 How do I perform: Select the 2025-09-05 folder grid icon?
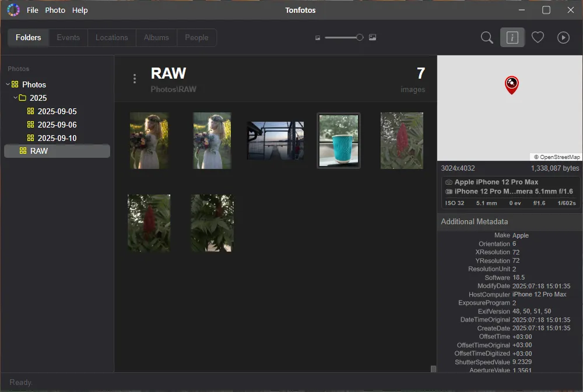click(31, 111)
